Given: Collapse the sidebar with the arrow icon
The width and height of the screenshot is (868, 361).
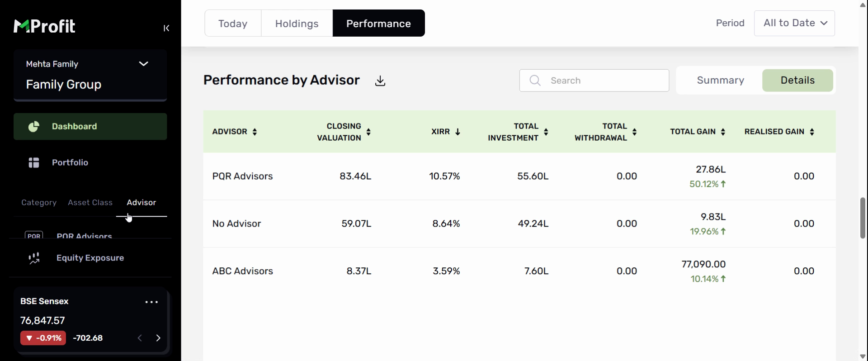Looking at the screenshot, I should coord(166,28).
